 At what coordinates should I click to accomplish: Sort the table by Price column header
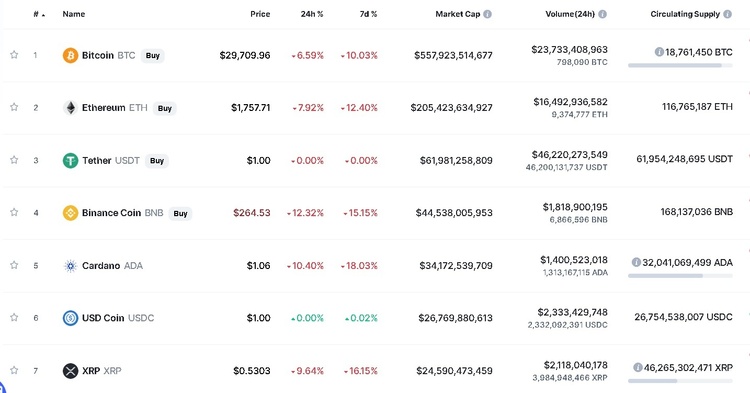(260, 14)
